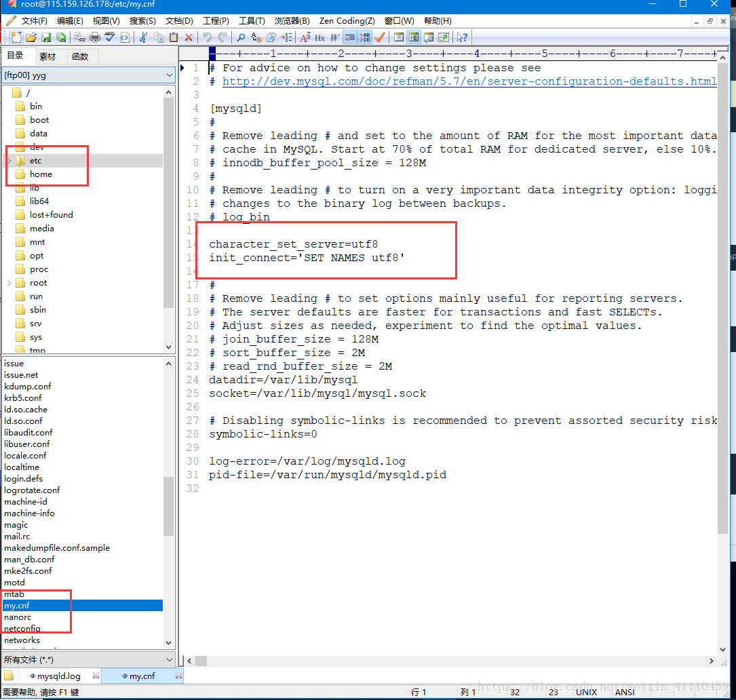
Task: Open the 编辑(E) menu
Action: pos(70,21)
